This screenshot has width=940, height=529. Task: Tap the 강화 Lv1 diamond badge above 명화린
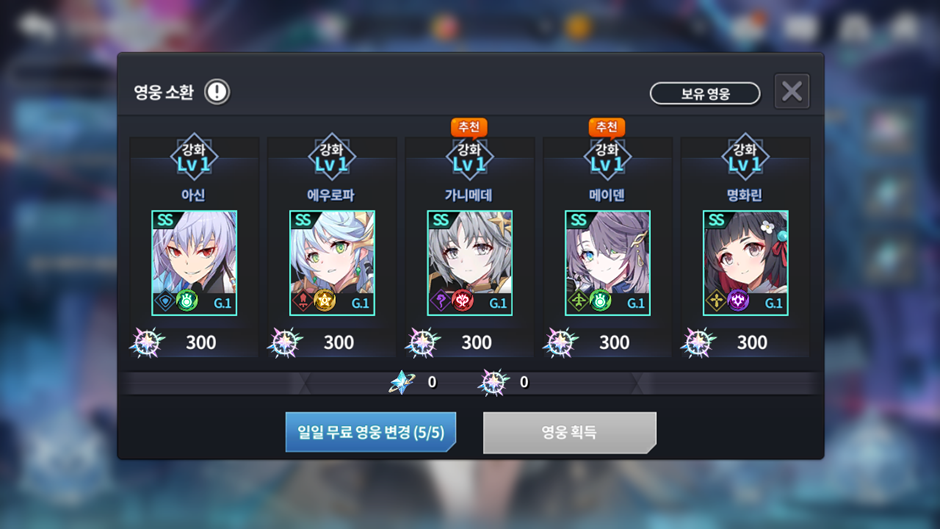click(x=745, y=157)
